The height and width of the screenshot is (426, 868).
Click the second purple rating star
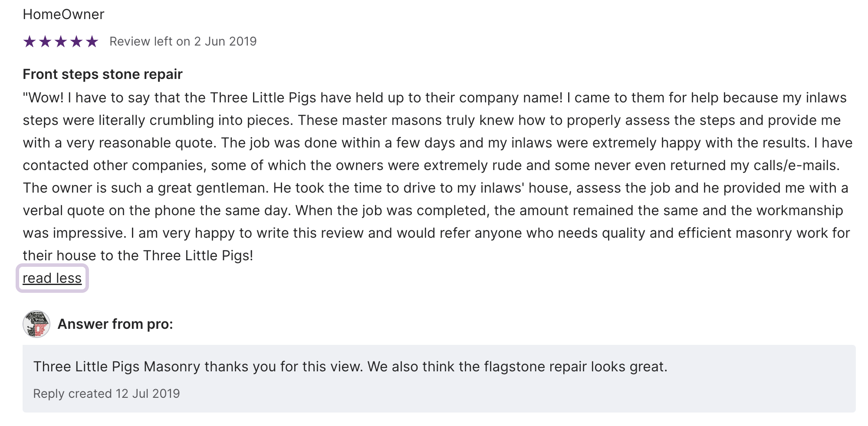click(45, 42)
